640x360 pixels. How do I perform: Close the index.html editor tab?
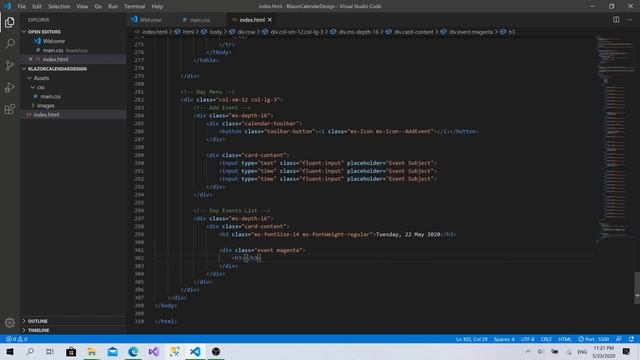[270, 20]
